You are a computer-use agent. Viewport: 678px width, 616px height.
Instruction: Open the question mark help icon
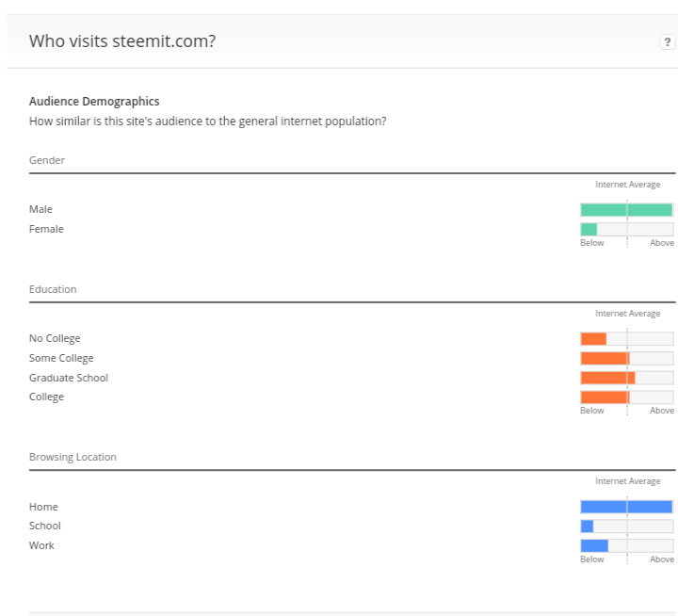(x=668, y=42)
